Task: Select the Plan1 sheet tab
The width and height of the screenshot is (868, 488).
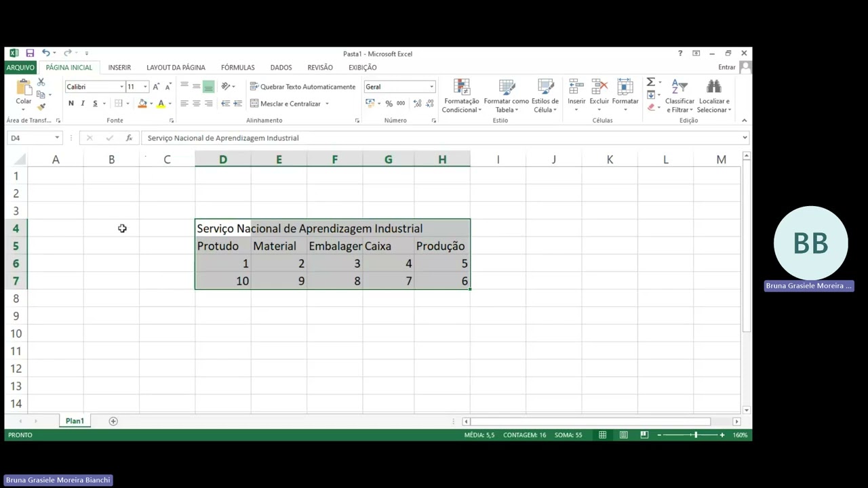Action: 75,421
